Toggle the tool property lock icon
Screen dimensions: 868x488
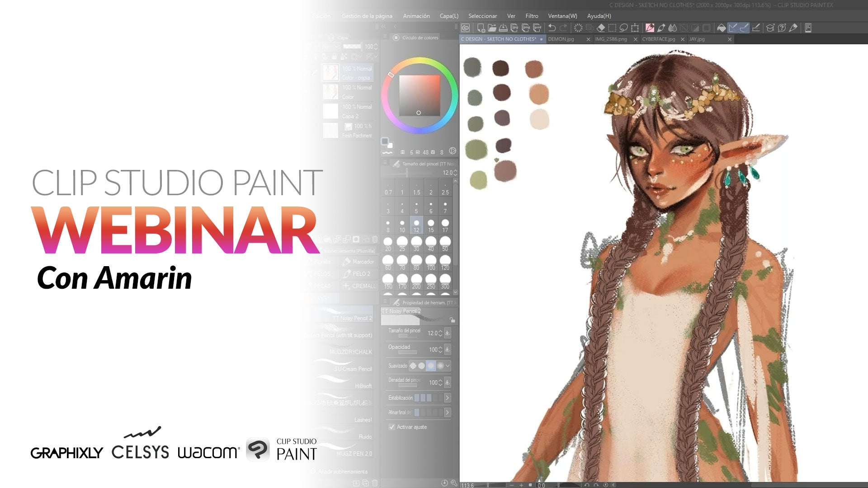452,320
